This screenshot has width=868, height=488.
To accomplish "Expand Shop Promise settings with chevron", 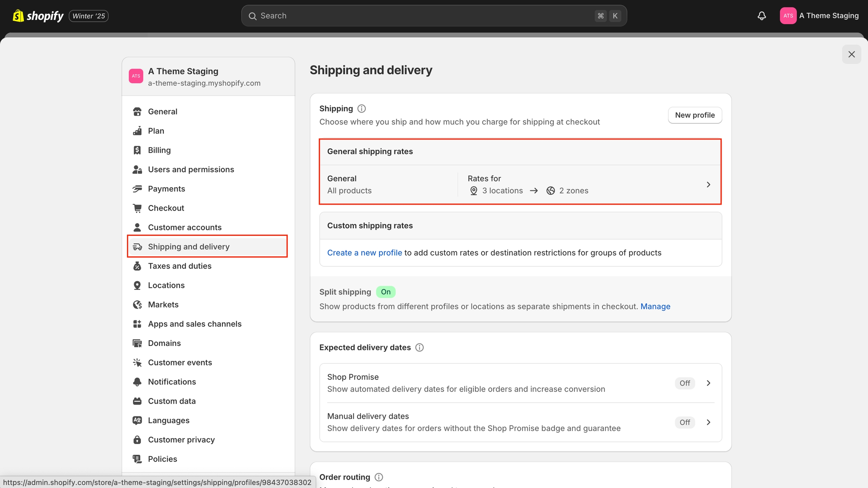I will coord(708,383).
